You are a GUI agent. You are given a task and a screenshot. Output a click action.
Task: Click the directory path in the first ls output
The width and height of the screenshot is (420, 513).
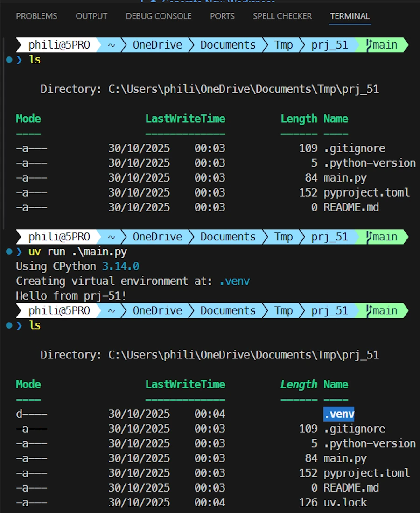(243, 89)
